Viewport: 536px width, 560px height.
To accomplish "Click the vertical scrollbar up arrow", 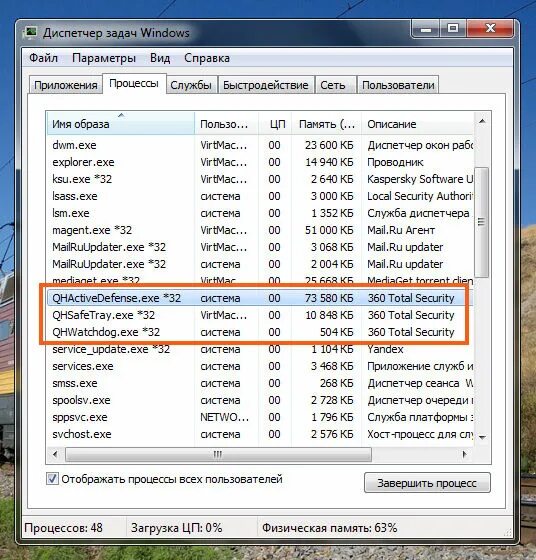I will coord(482,121).
